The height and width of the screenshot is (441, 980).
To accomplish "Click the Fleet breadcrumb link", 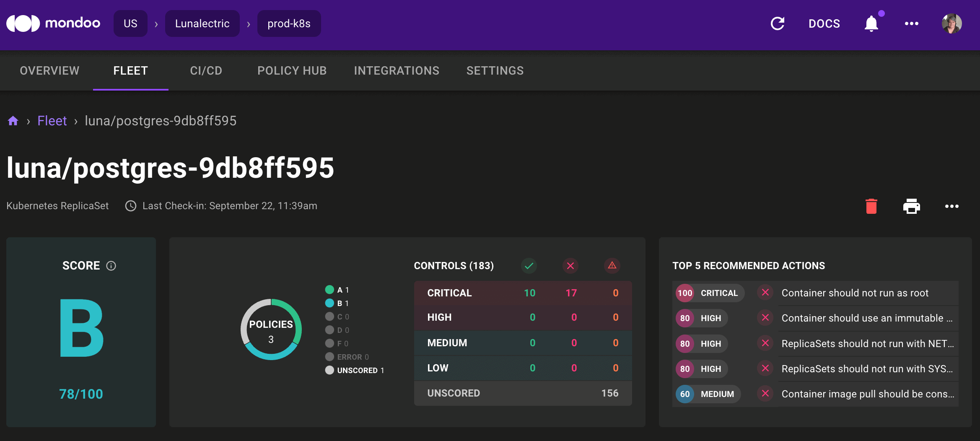I will (x=52, y=121).
